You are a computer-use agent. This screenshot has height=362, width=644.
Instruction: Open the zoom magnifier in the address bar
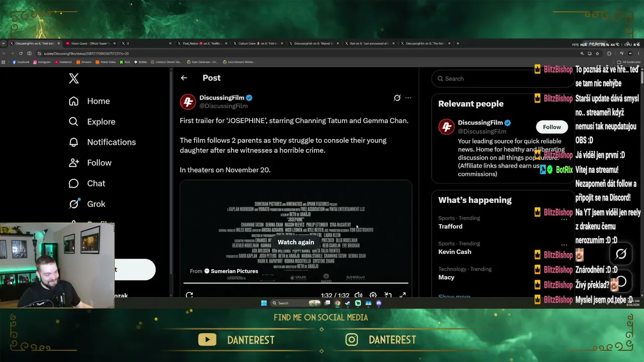coord(582,53)
